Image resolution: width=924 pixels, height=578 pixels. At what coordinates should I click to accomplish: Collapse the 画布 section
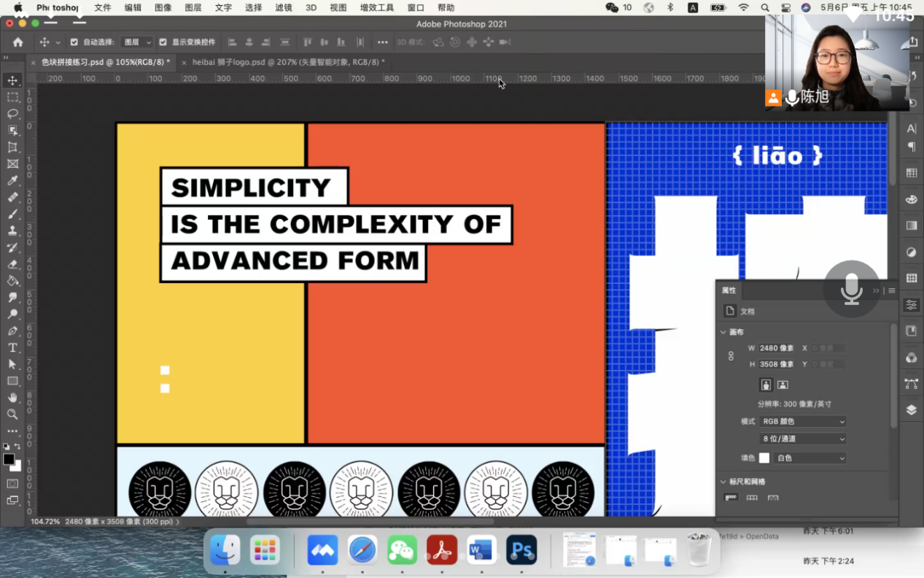coord(723,332)
